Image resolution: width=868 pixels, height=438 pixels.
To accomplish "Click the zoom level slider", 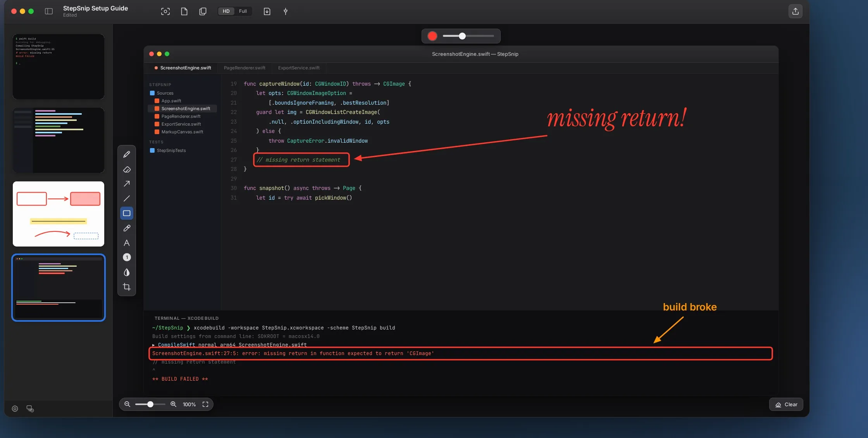I will pyautogui.click(x=150, y=404).
